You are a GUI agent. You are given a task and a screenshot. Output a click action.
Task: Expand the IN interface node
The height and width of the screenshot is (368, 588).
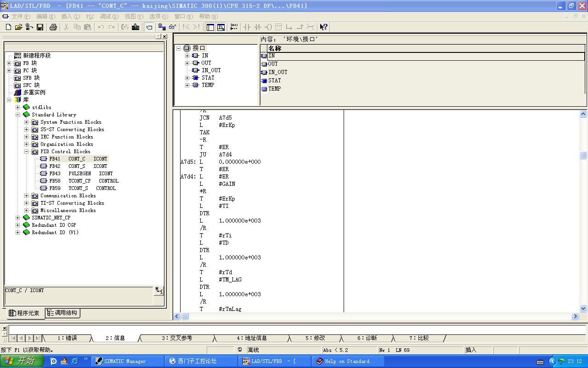pos(187,56)
